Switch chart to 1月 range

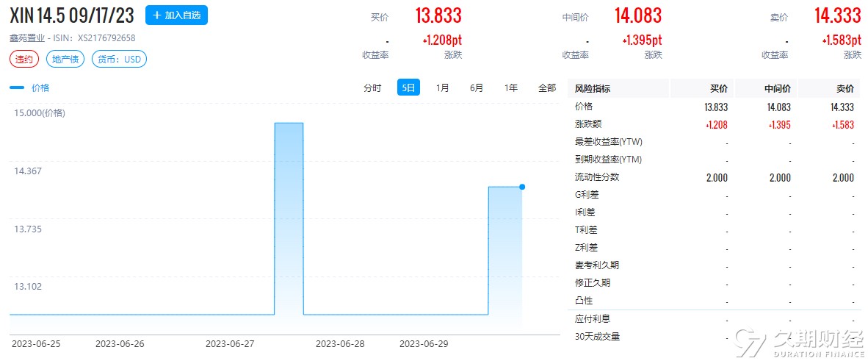443,88
